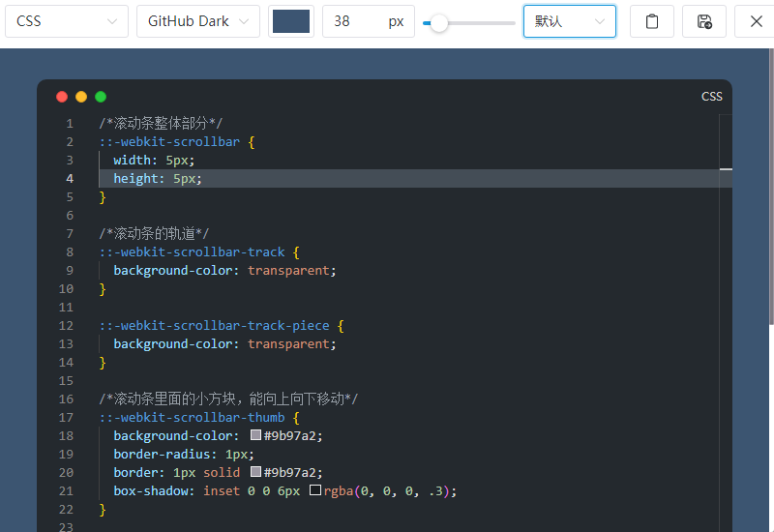Click the green window dot
This screenshot has height=532, width=774.
point(101,97)
